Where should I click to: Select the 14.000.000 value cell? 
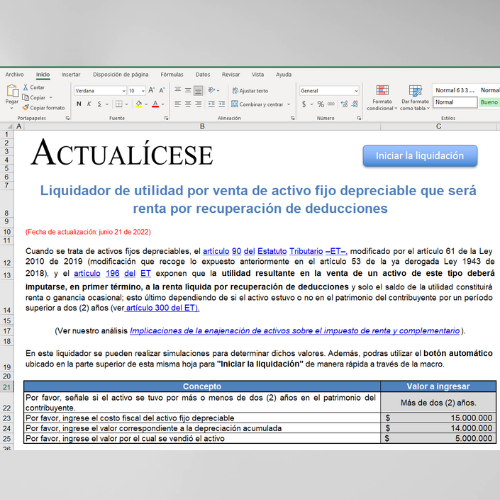(438, 428)
